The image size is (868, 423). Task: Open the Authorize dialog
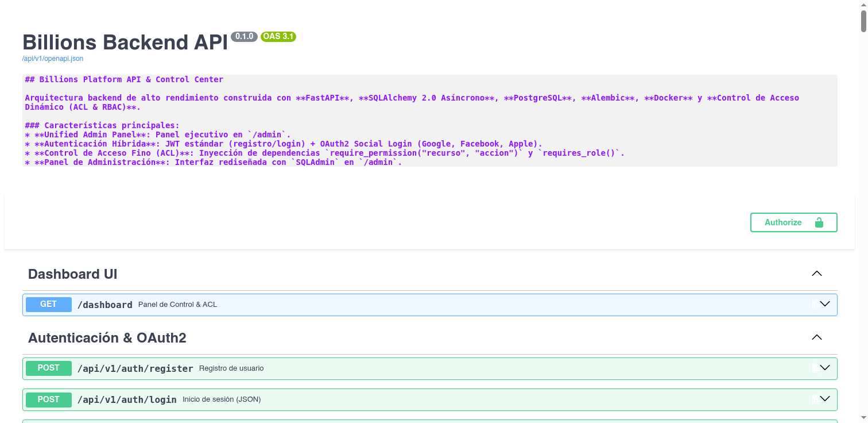[x=793, y=222]
